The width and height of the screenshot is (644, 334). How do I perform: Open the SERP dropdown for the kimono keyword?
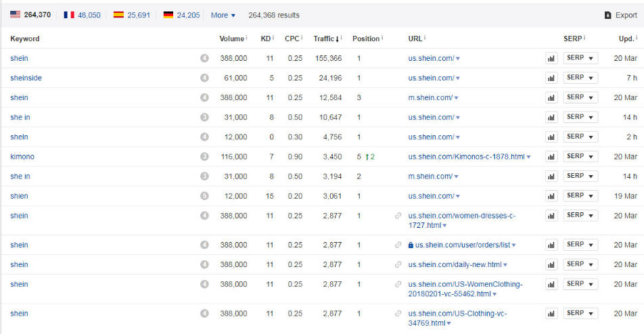pos(580,156)
